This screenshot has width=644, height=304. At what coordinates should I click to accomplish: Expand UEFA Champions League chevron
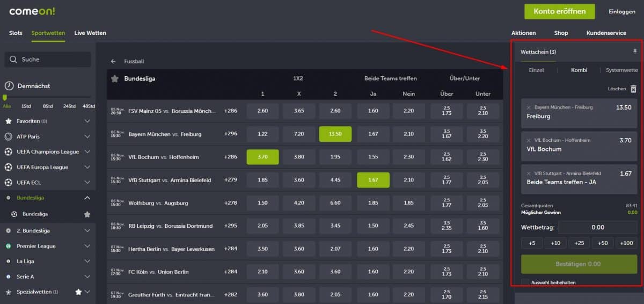click(87, 152)
